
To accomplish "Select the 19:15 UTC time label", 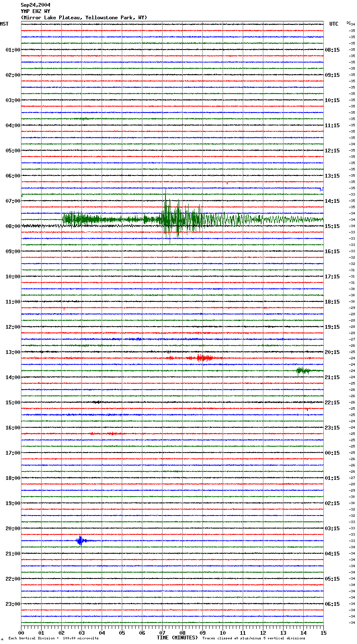I will click(332, 327).
